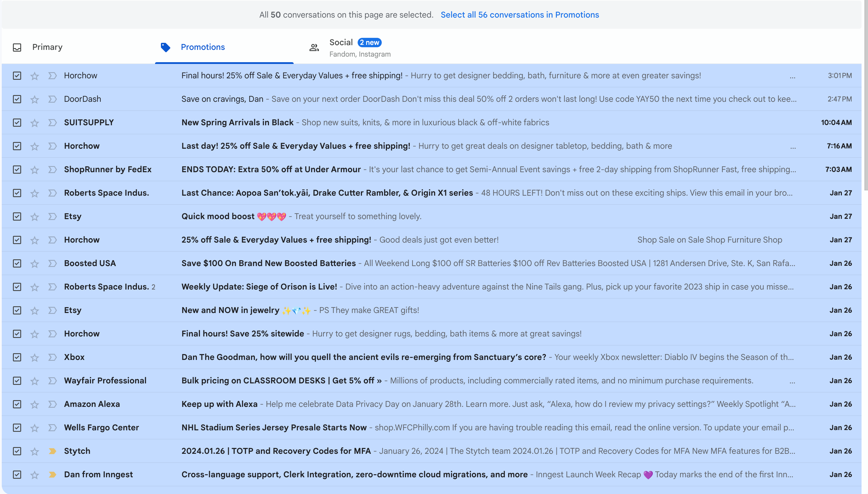Deselect the Etsy Quick mood boost email
Viewport: 868px width, 494px height.
(17, 216)
